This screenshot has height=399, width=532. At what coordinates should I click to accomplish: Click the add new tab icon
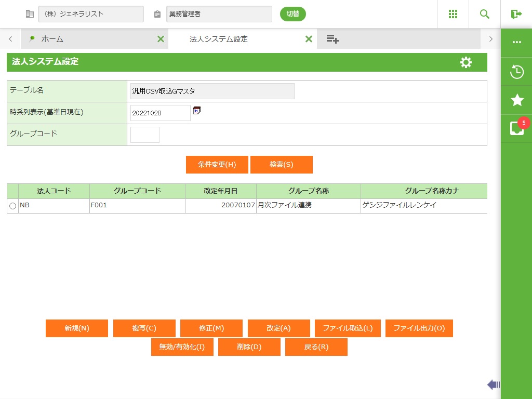pos(332,39)
